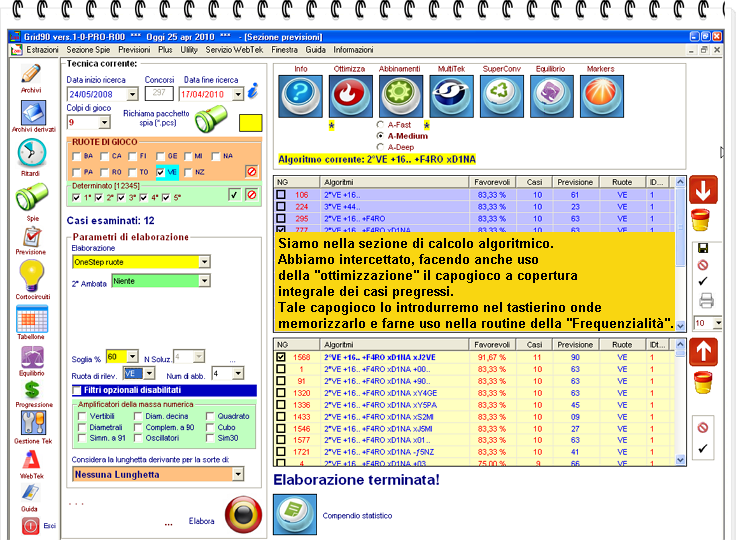
Task: Click the Concorsi 297 field
Action: [x=159, y=93]
